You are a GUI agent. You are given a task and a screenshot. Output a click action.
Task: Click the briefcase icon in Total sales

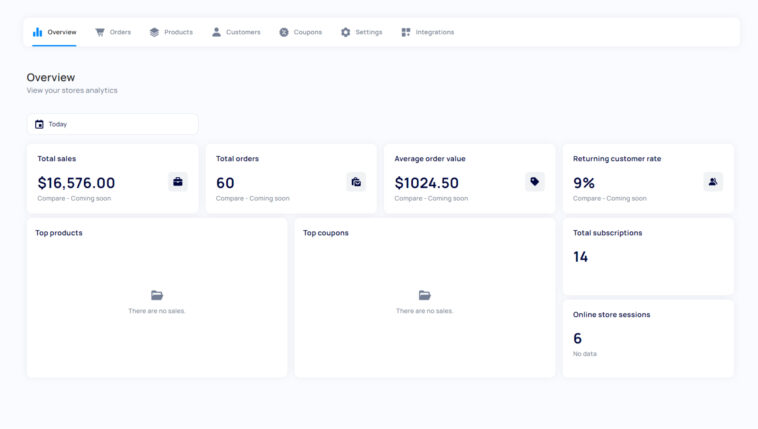[178, 182]
